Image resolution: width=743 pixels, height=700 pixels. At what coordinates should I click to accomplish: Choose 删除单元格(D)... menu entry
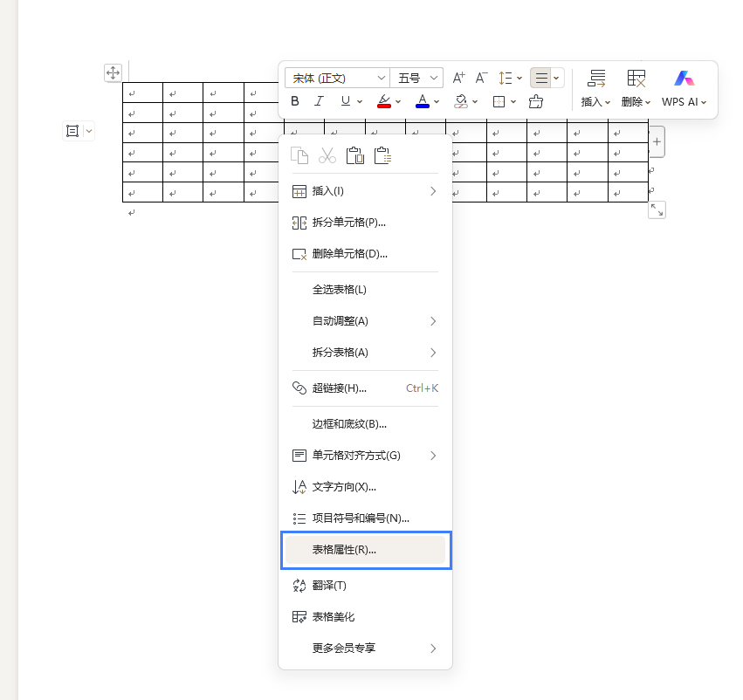(x=365, y=254)
